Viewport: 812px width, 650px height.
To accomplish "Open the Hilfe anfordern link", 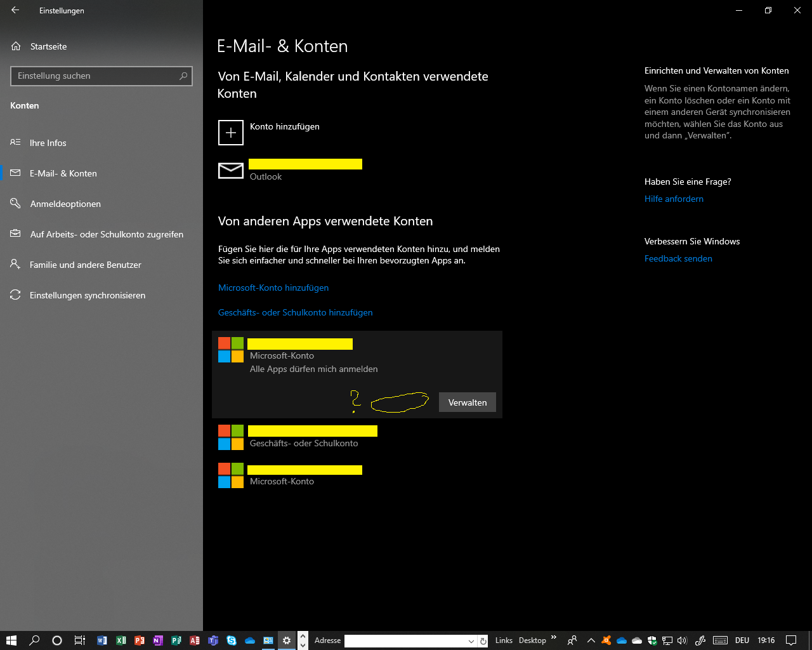I will point(674,199).
